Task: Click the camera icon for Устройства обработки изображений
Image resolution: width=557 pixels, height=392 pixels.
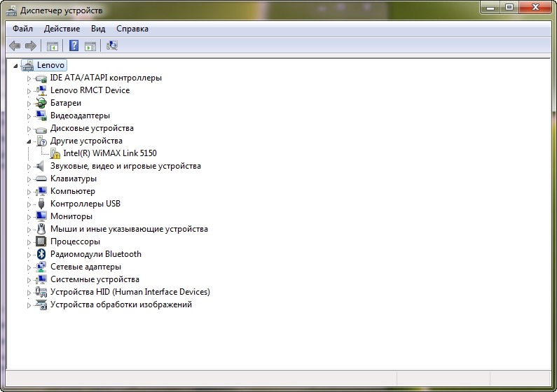Action: tap(41, 304)
